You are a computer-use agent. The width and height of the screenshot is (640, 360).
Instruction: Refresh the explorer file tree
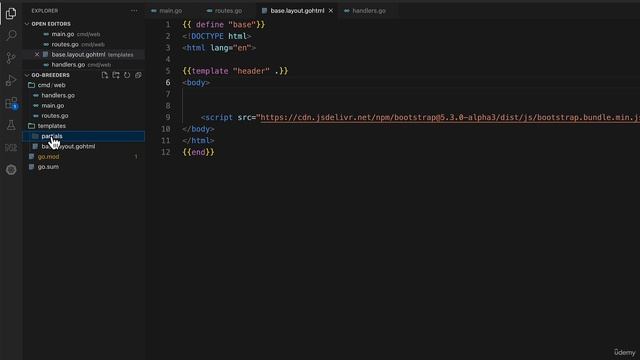(x=127, y=75)
